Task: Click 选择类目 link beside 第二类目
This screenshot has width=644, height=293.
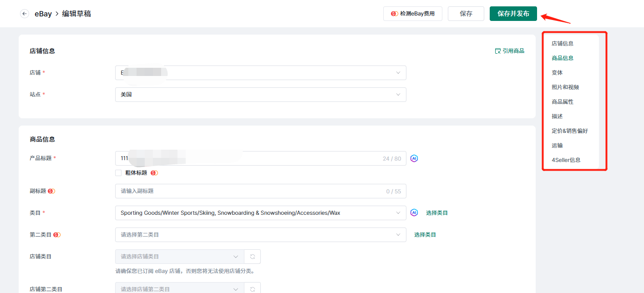Action: (x=425, y=235)
